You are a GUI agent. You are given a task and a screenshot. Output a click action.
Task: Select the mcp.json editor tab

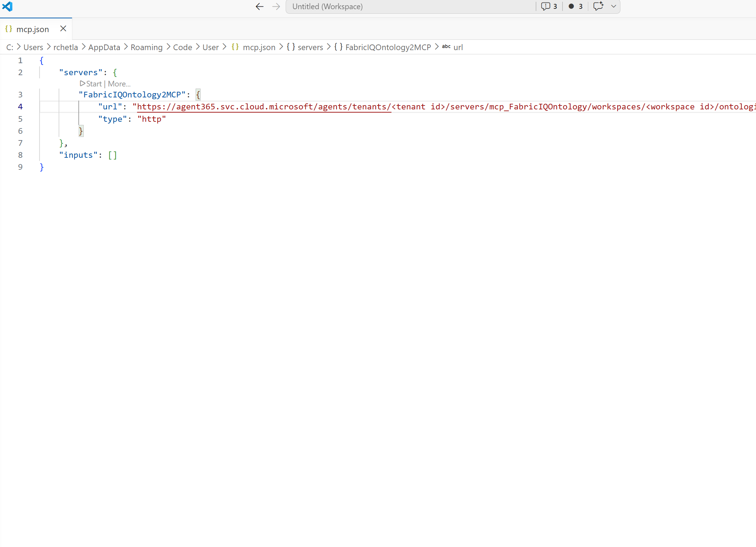(x=36, y=29)
